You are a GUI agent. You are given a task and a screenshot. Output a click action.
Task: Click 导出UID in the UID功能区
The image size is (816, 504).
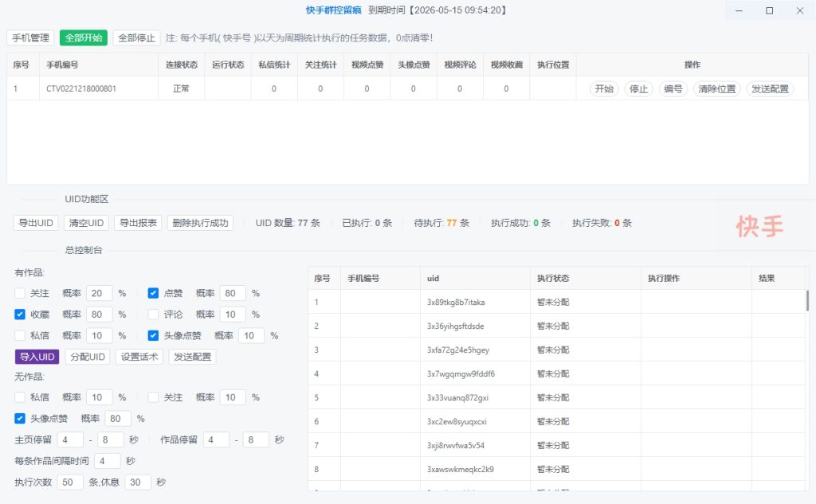(x=35, y=223)
